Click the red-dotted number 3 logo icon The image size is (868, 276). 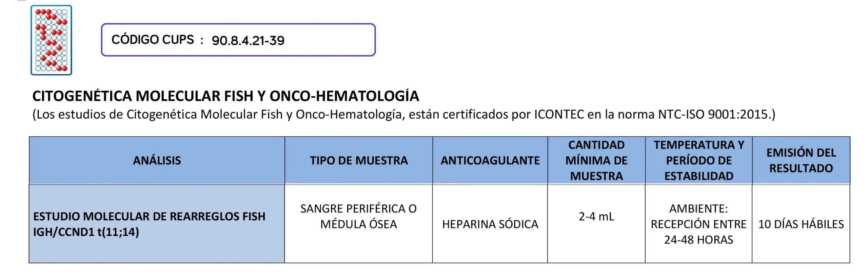(51, 40)
